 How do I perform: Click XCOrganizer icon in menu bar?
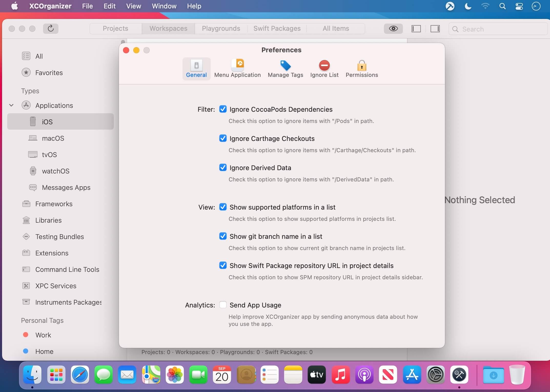(450, 6)
